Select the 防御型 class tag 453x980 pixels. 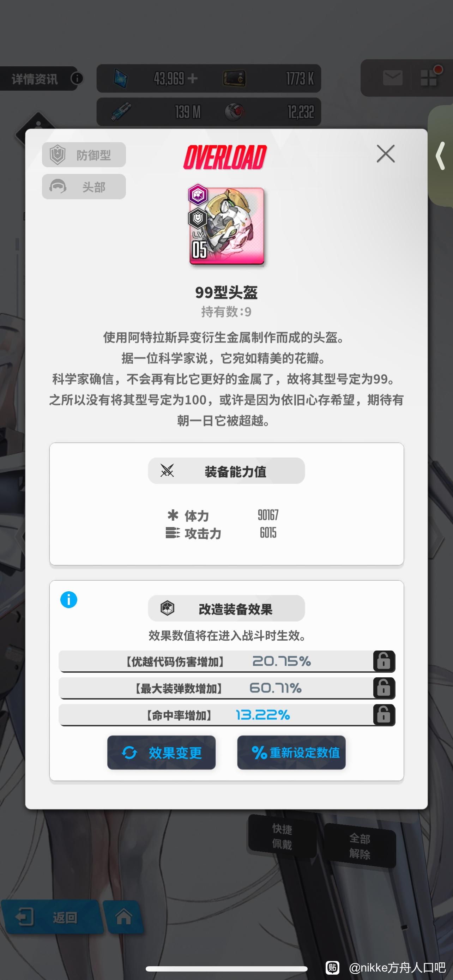(x=84, y=155)
